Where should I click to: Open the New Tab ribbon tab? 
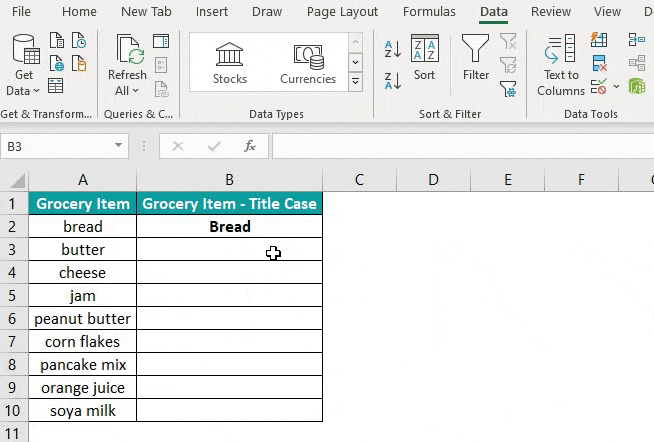point(146,12)
